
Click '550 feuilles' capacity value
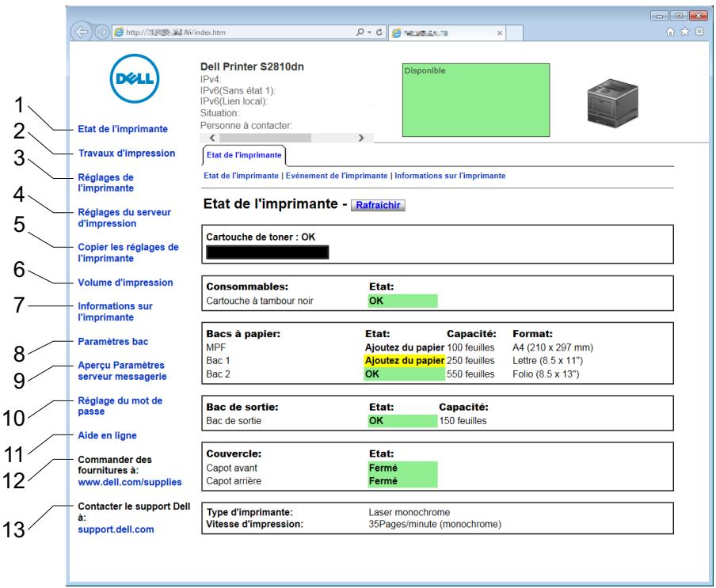click(x=470, y=374)
